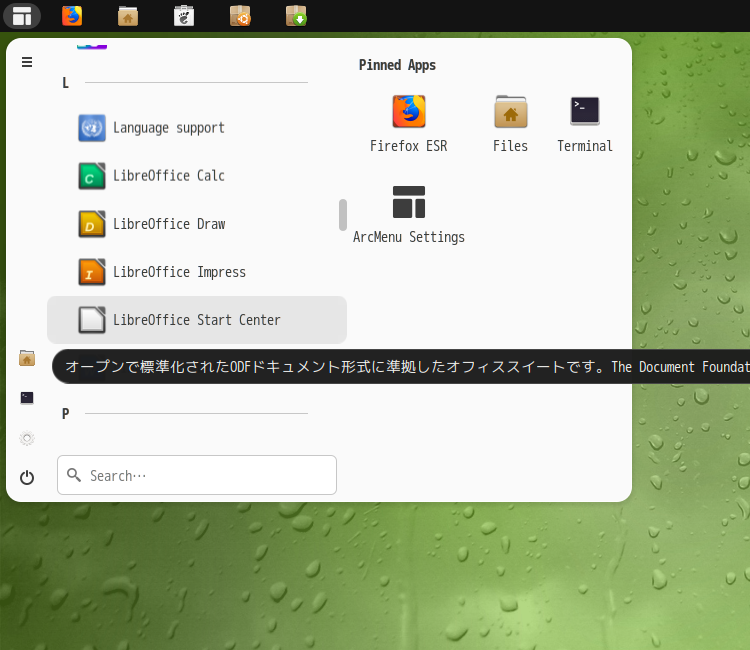This screenshot has height=650, width=750.
Task: Open the hamburger menu in ArcMenu
Action: [27, 62]
